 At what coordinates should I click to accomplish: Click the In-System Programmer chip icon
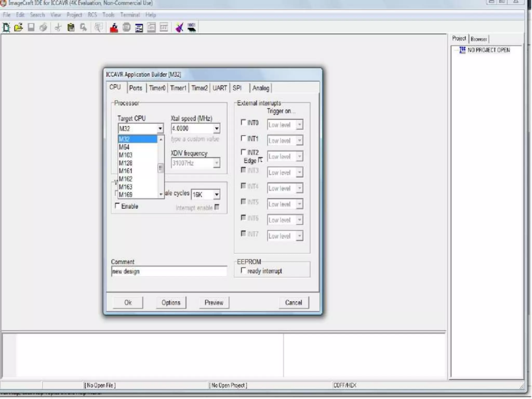[x=192, y=28]
